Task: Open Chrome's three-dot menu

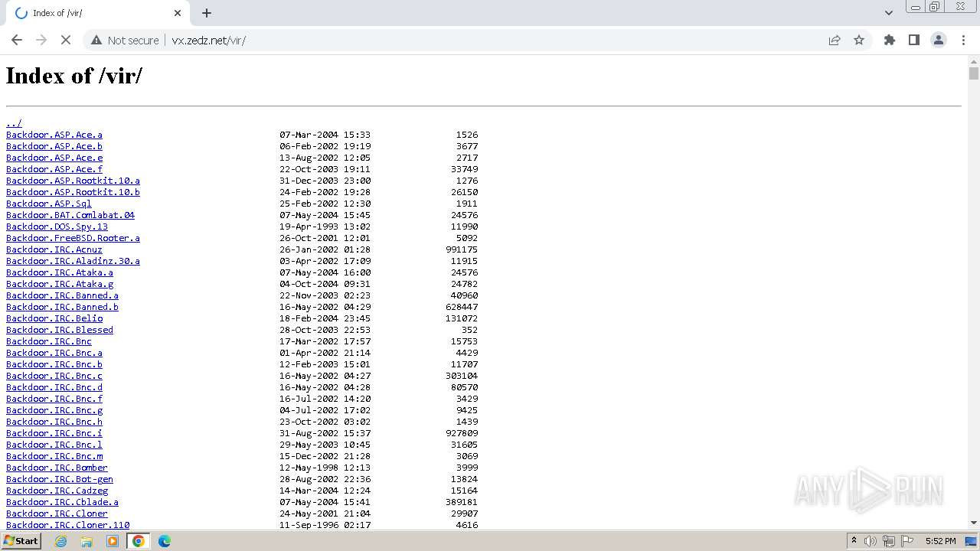Action: pyautogui.click(x=963, y=40)
